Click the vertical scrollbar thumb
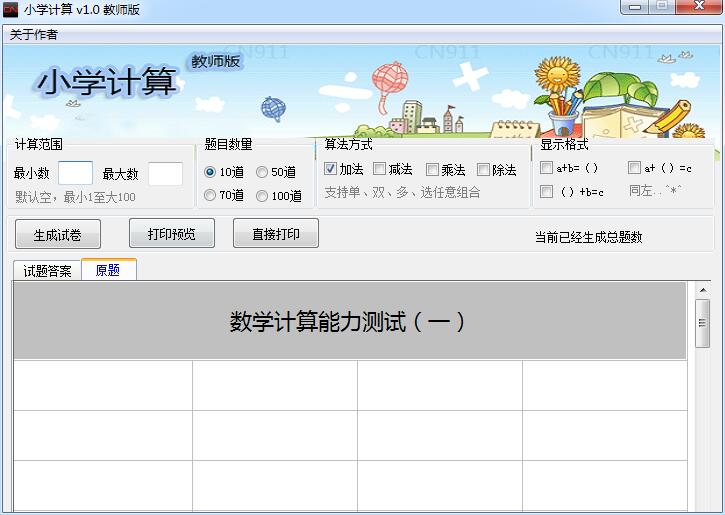The image size is (725, 515). [703, 323]
